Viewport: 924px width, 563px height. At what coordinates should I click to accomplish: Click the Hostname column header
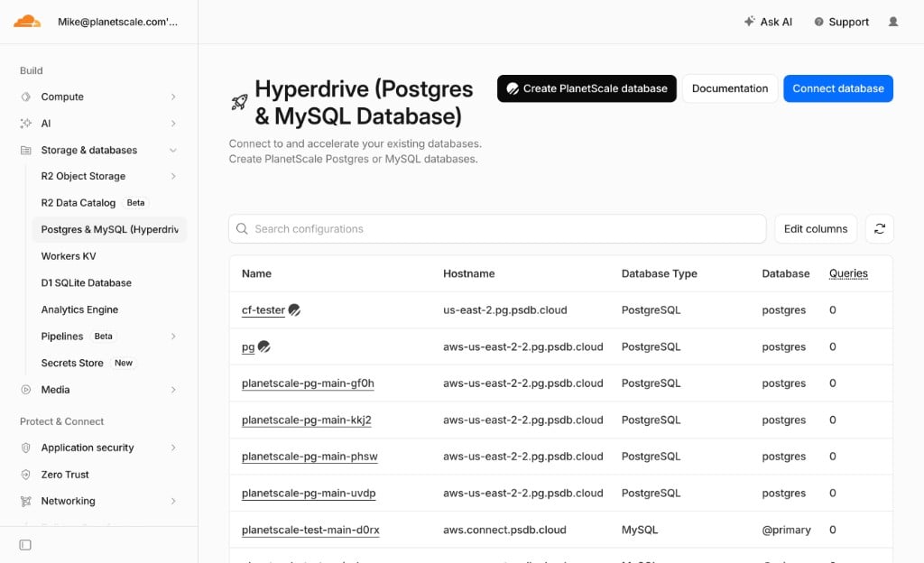click(468, 273)
